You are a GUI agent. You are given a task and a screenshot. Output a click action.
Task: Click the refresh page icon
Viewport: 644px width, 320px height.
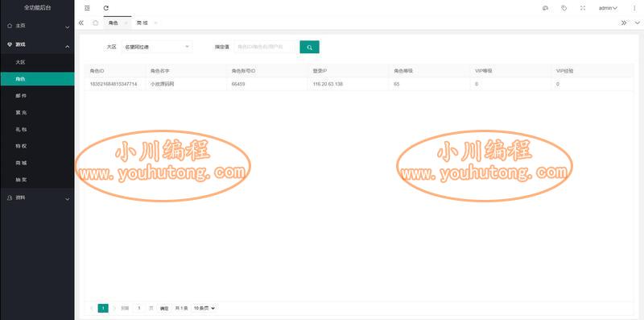pyautogui.click(x=106, y=8)
